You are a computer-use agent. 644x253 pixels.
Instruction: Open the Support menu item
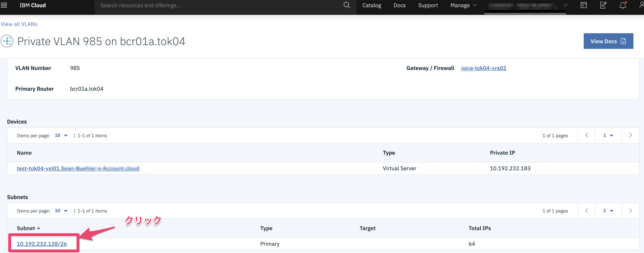(428, 5)
